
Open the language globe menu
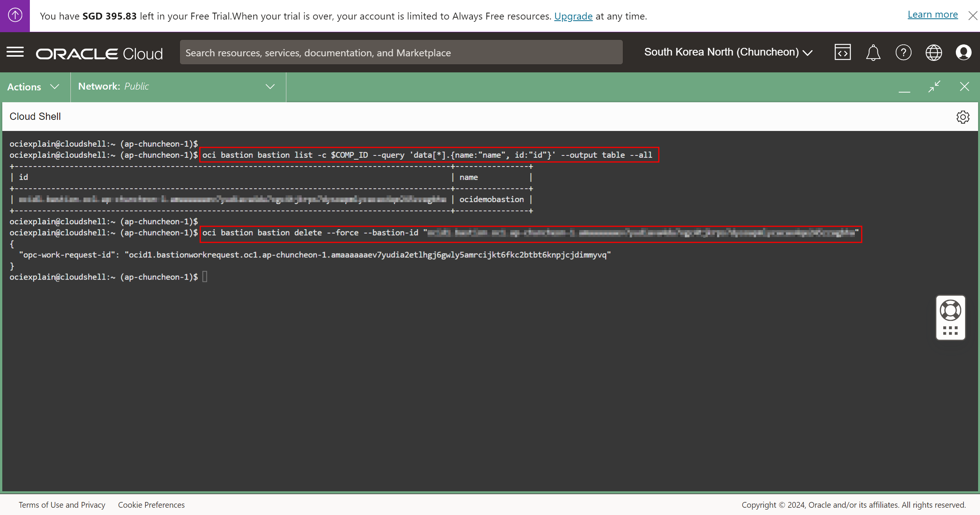(934, 52)
